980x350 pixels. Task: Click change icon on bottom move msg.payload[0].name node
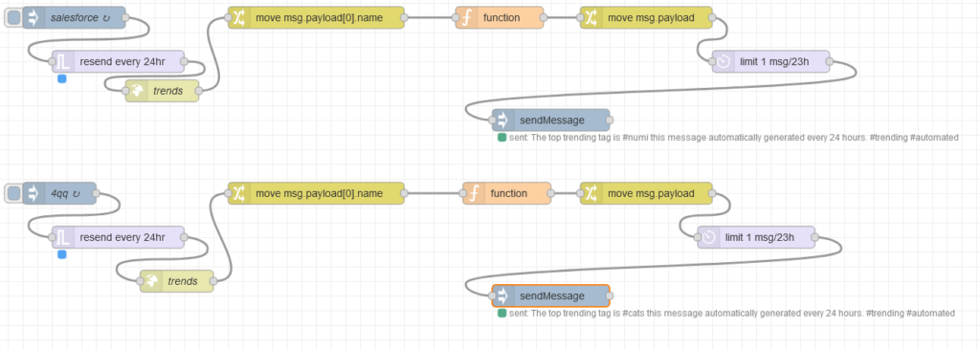[238, 194]
